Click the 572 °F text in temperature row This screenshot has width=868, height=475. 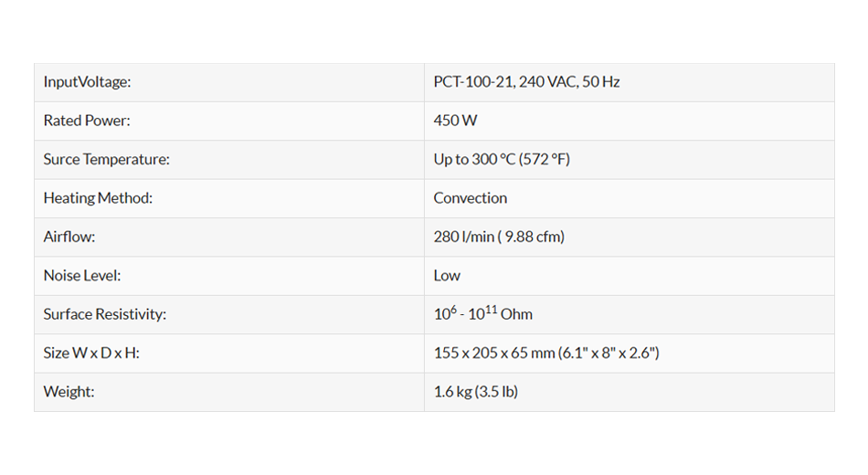pos(545,159)
